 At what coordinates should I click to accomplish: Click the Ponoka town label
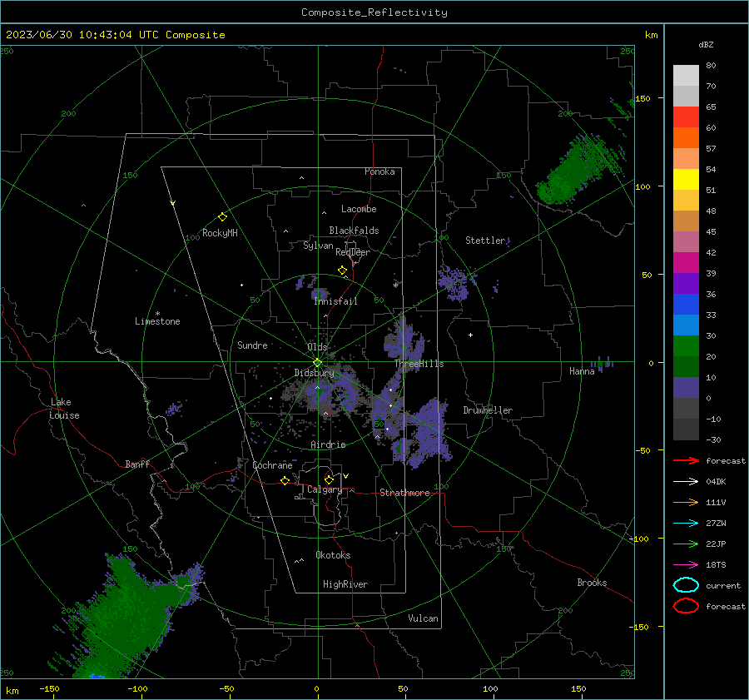click(379, 171)
